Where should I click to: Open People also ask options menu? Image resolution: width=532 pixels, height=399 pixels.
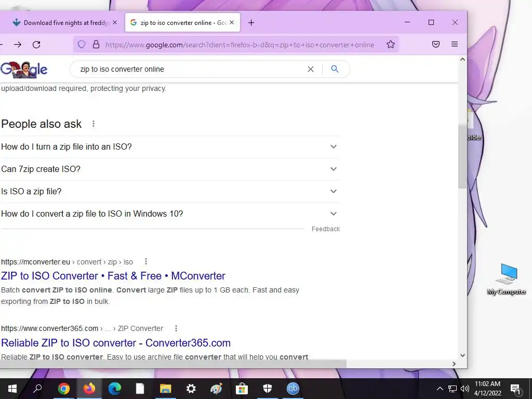click(x=94, y=124)
